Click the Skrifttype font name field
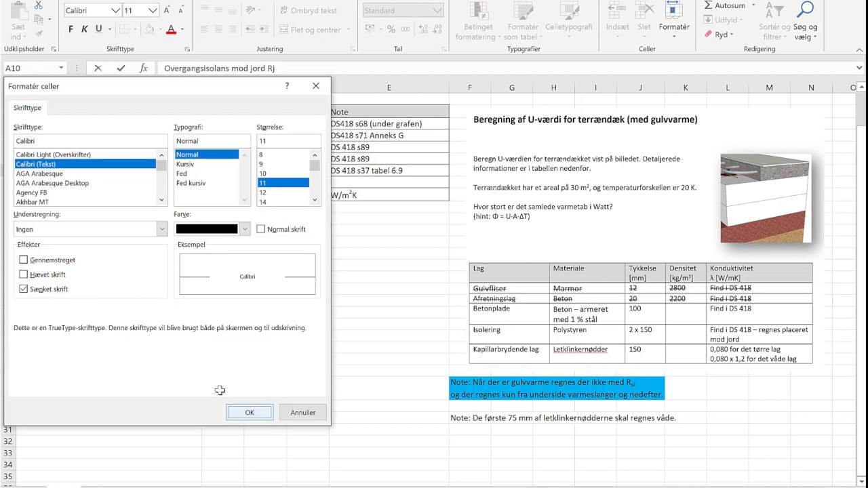 pos(90,141)
